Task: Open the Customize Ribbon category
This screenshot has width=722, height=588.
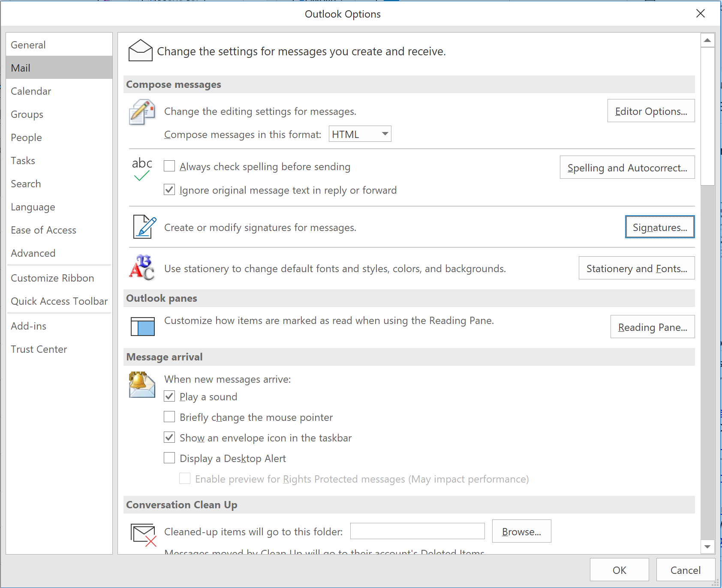Action: point(59,278)
